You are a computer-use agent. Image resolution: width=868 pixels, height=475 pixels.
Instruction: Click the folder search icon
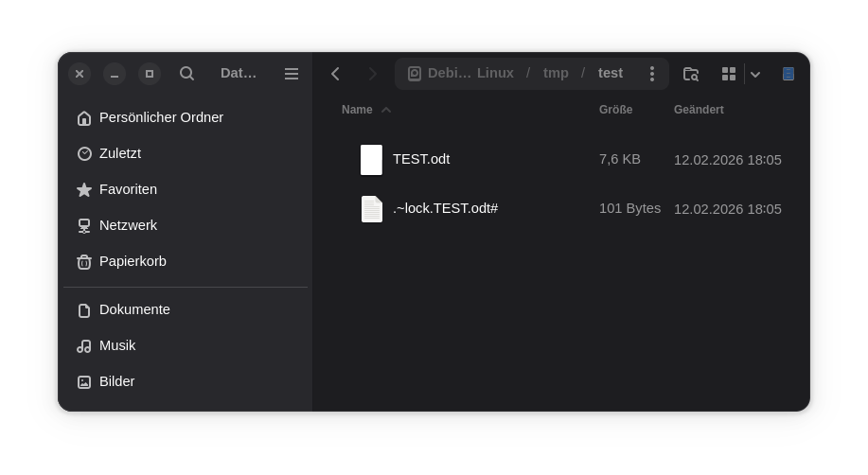691,74
